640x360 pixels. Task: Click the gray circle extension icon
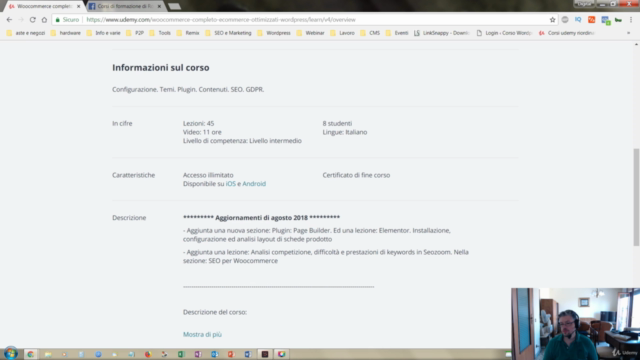tap(565, 20)
